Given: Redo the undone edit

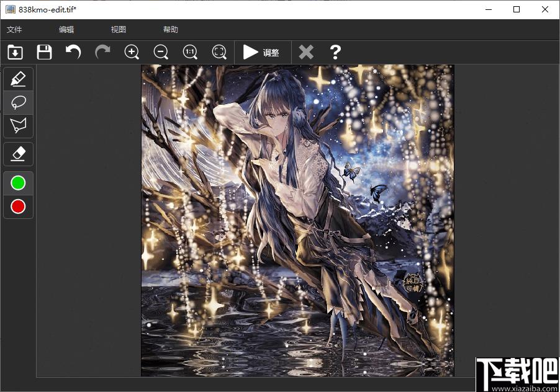Looking at the screenshot, I should pyautogui.click(x=102, y=52).
